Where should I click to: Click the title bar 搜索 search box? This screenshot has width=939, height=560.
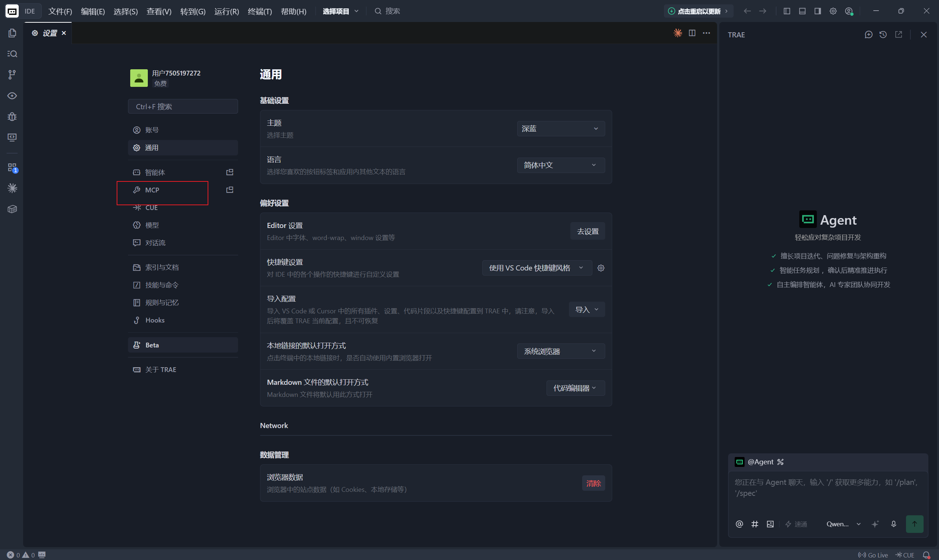[387, 11]
